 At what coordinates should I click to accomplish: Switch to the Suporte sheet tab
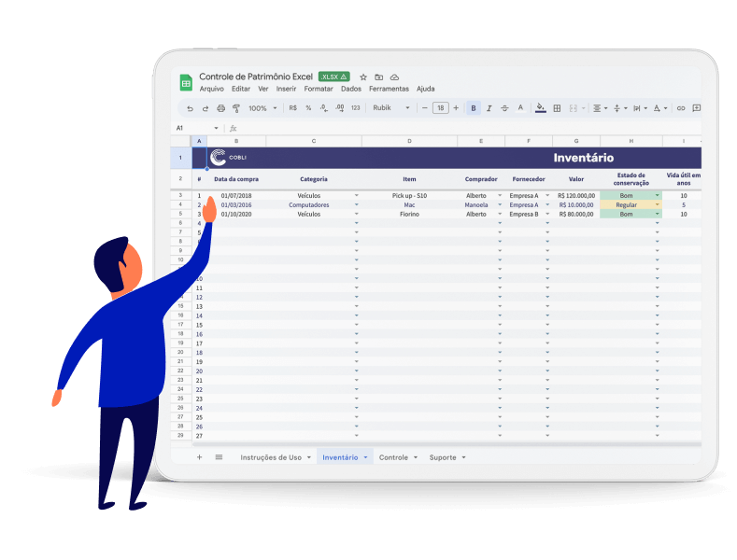(x=443, y=457)
